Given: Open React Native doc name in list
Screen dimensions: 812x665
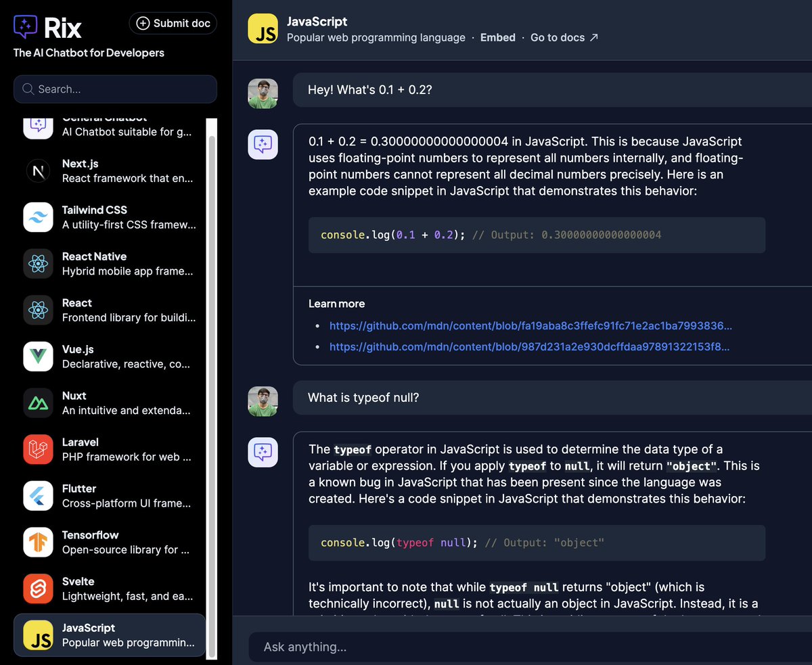Looking at the screenshot, I should pyautogui.click(x=95, y=256).
